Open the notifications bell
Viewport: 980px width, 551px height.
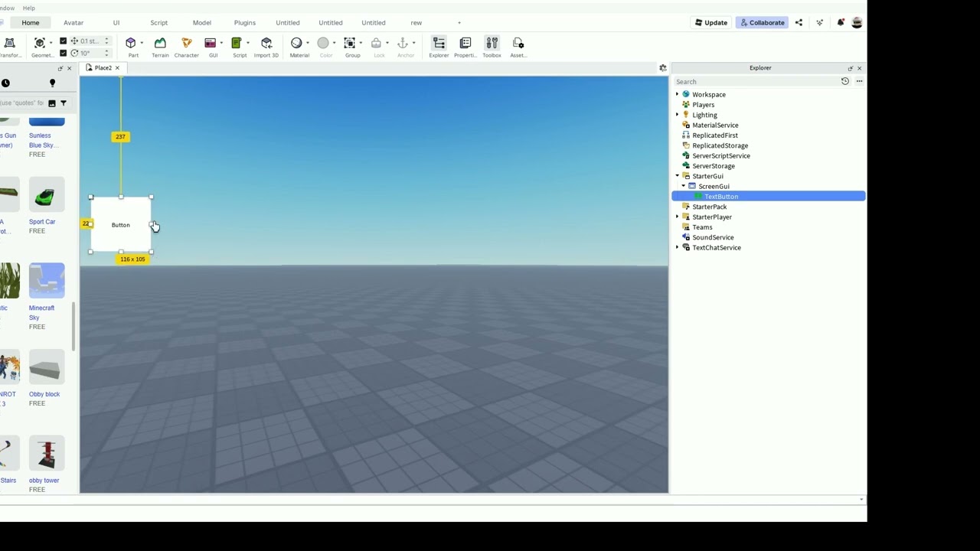point(841,22)
